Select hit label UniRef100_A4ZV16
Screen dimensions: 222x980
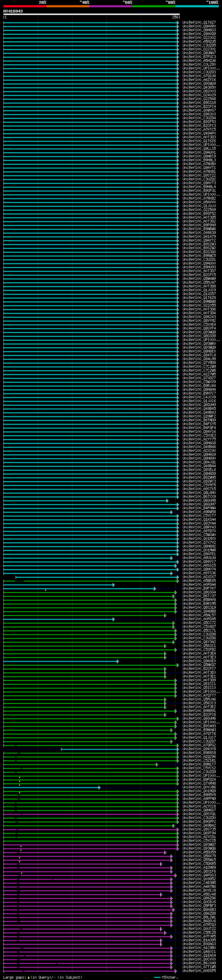tap(199, 80)
